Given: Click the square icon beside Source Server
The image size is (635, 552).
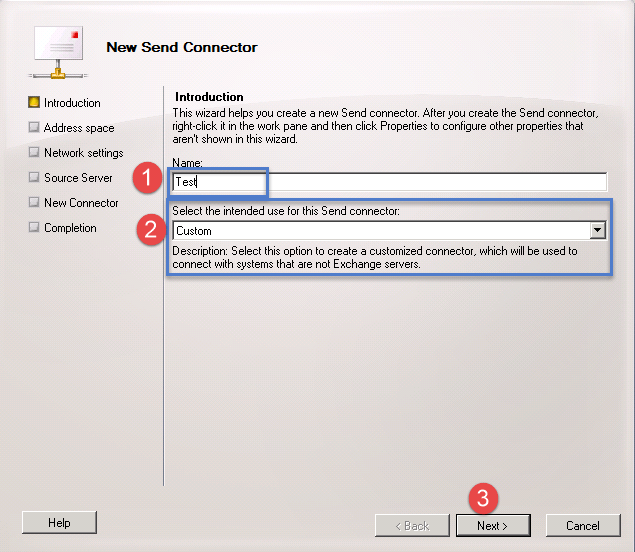Looking at the screenshot, I should [34, 177].
